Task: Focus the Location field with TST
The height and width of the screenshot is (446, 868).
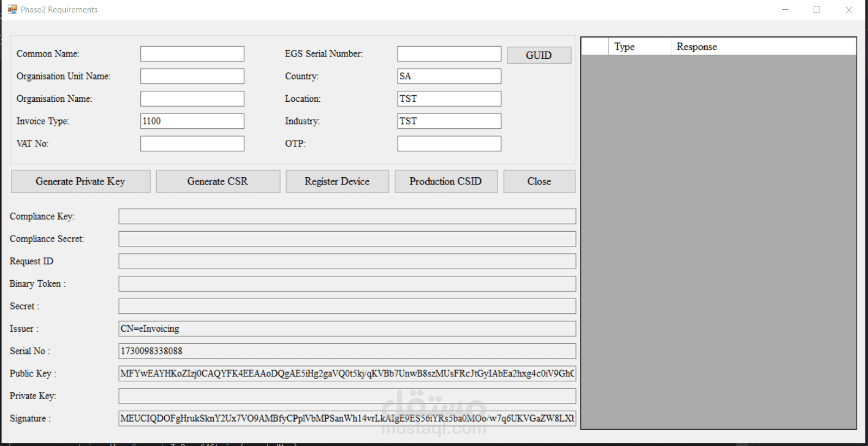Action: coord(449,98)
